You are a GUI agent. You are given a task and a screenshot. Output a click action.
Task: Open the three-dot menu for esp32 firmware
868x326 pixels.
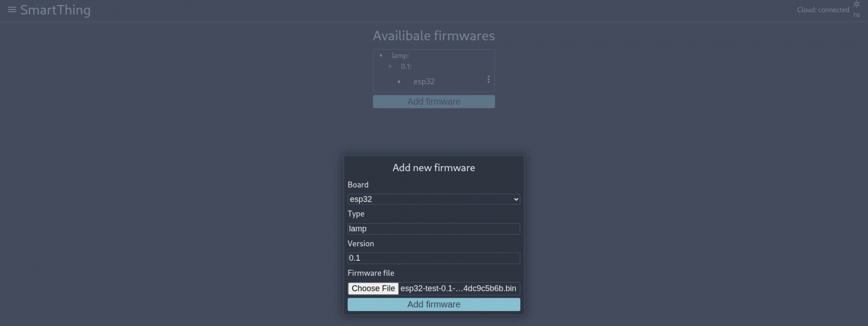pyautogui.click(x=489, y=80)
